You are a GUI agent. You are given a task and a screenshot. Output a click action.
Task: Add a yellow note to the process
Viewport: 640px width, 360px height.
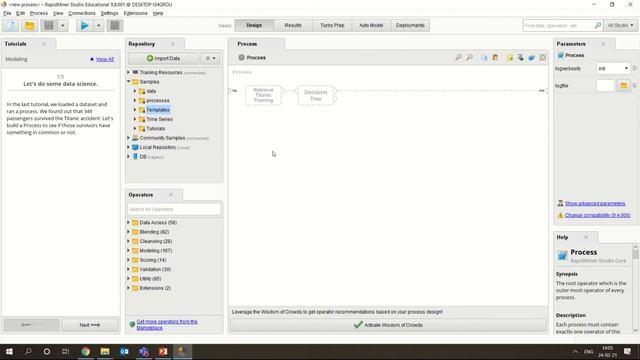point(510,58)
